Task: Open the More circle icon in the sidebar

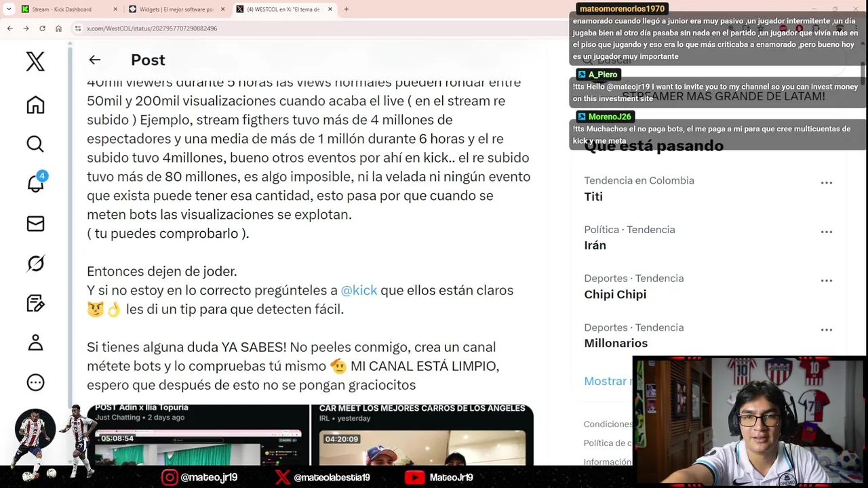Action: pos(35,382)
